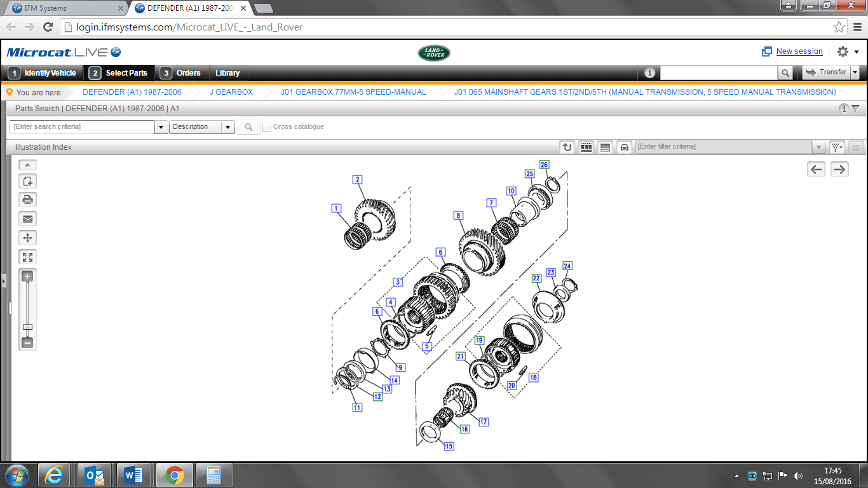This screenshot has height=488, width=868.
Task: Click the New session link
Action: [x=799, y=51]
